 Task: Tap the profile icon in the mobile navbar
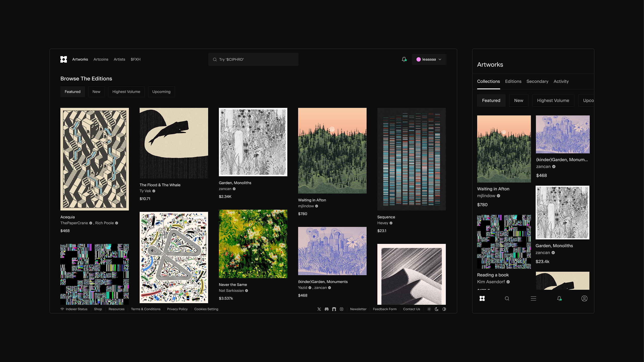(x=584, y=298)
